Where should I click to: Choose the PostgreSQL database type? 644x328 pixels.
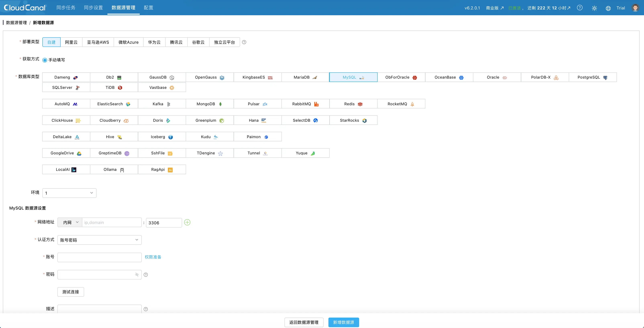(x=592, y=77)
